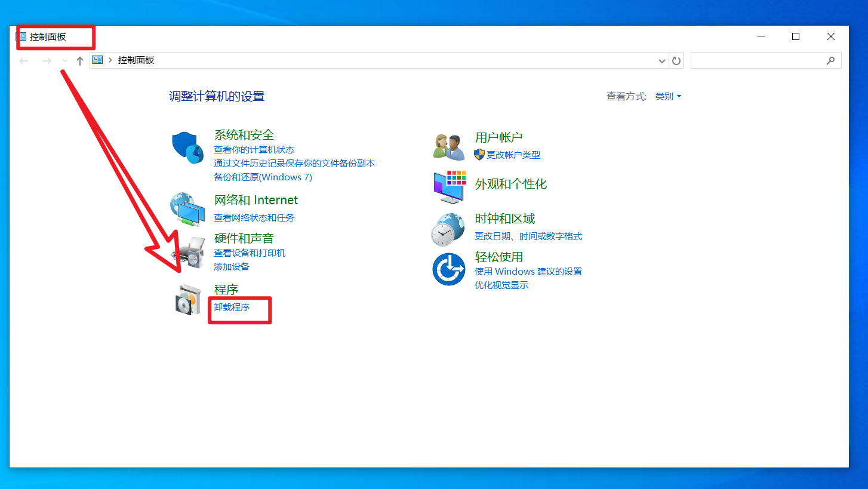
Task: Open the Clock and Region icon
Action: click(448, 229)
